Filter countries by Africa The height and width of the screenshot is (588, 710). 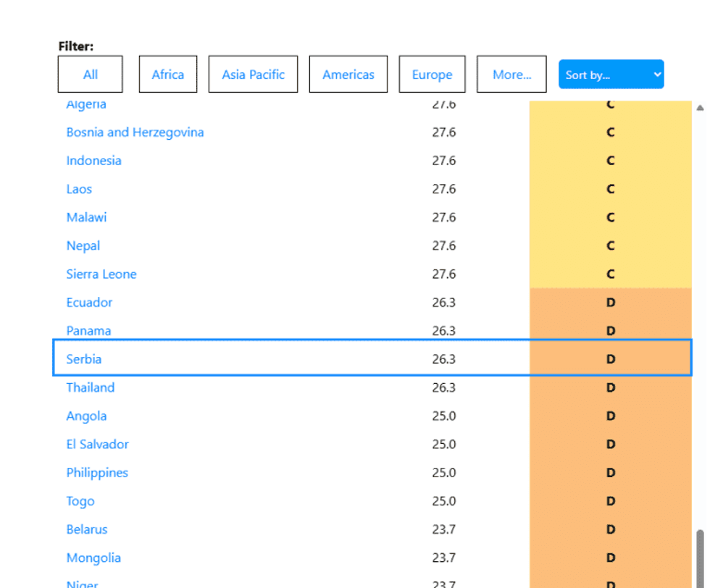tap(167, 75)
